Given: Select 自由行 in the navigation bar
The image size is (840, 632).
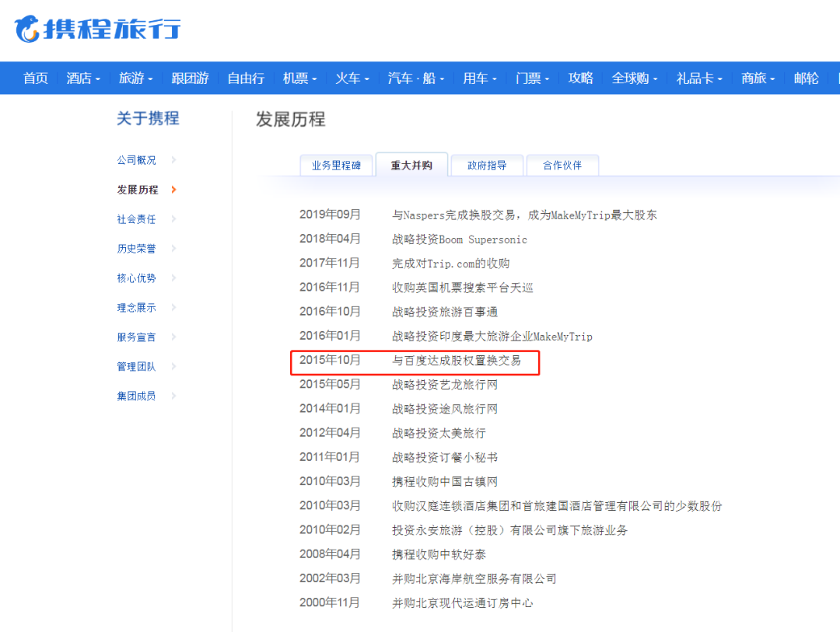Looking at the screenshot, I should tap(246, 79).
